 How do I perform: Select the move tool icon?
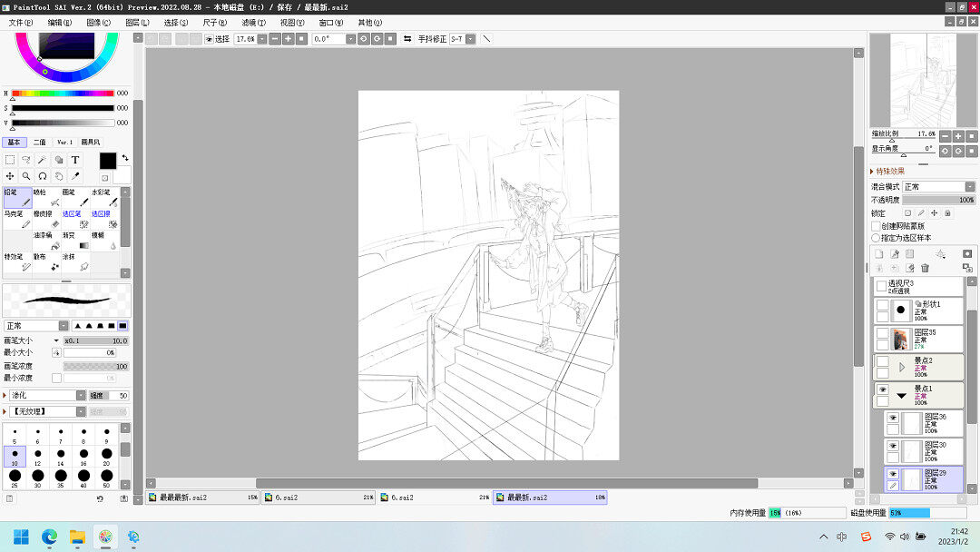coord(10,176)
